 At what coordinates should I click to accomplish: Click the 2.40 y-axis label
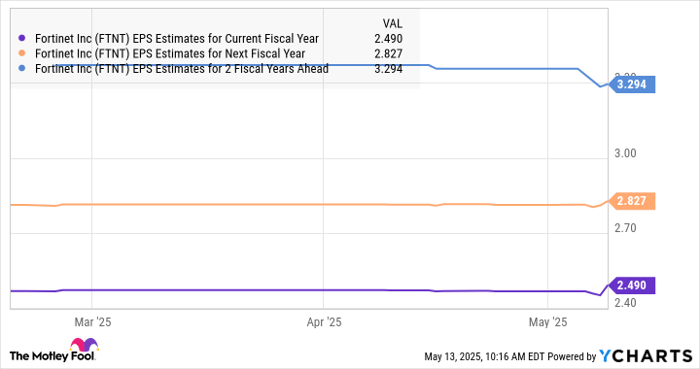[625, 303]
